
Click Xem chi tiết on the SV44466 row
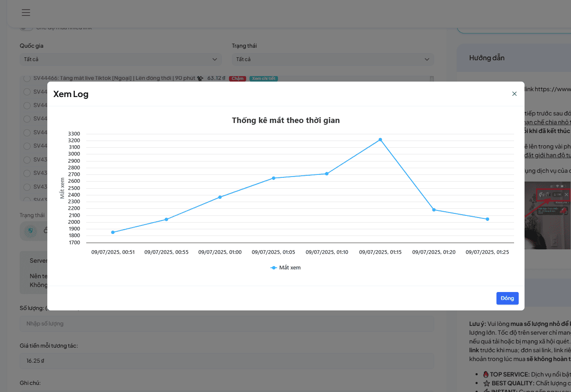264,79
